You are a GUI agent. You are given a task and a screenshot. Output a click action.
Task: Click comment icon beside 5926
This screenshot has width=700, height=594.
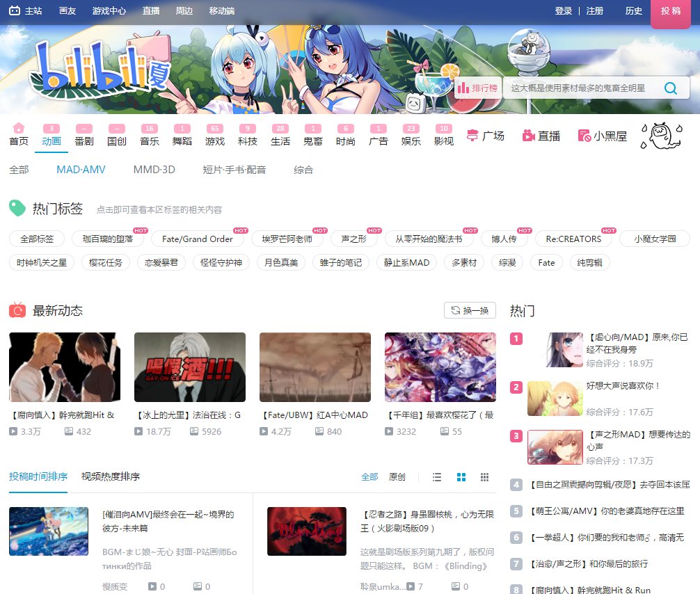[x=193, y=431]
